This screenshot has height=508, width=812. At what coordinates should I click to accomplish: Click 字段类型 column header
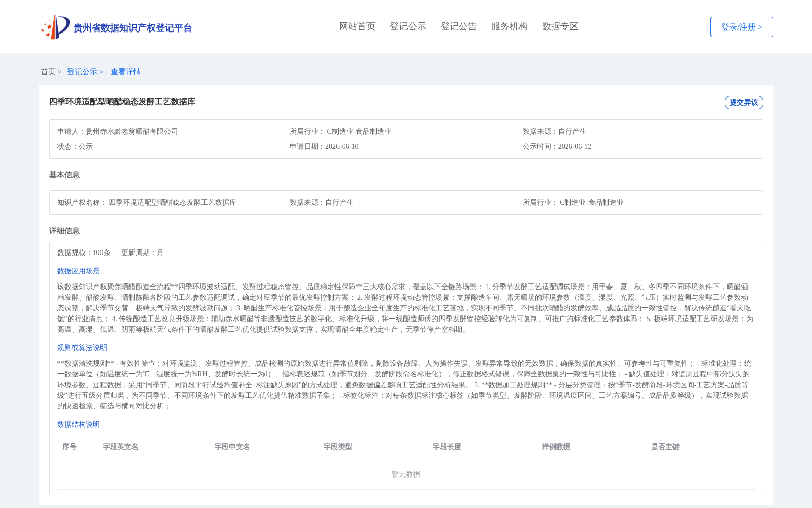click(338, 447)
